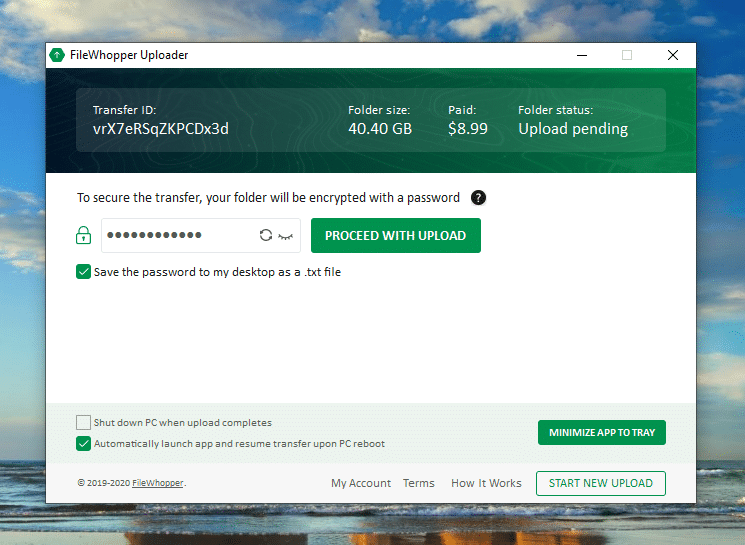Click the Folder status: label
Viewport: 745px width, 545px height.
click(555, 110)
